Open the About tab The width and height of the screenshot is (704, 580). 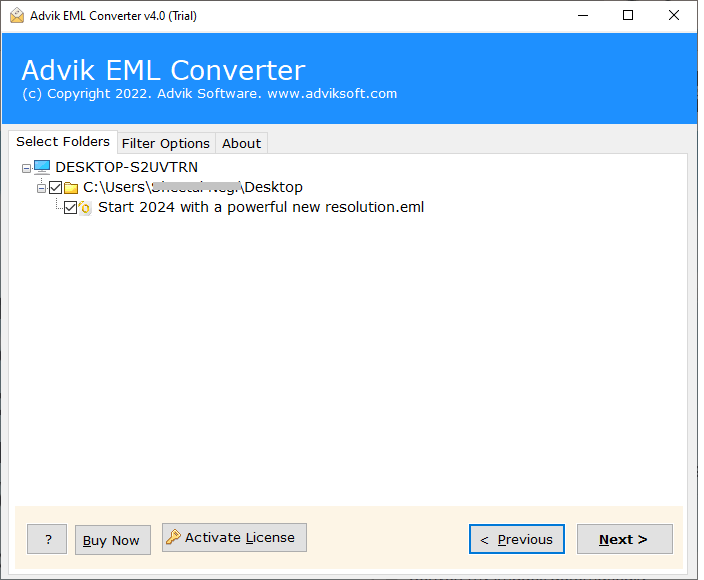tap(242, 143)
